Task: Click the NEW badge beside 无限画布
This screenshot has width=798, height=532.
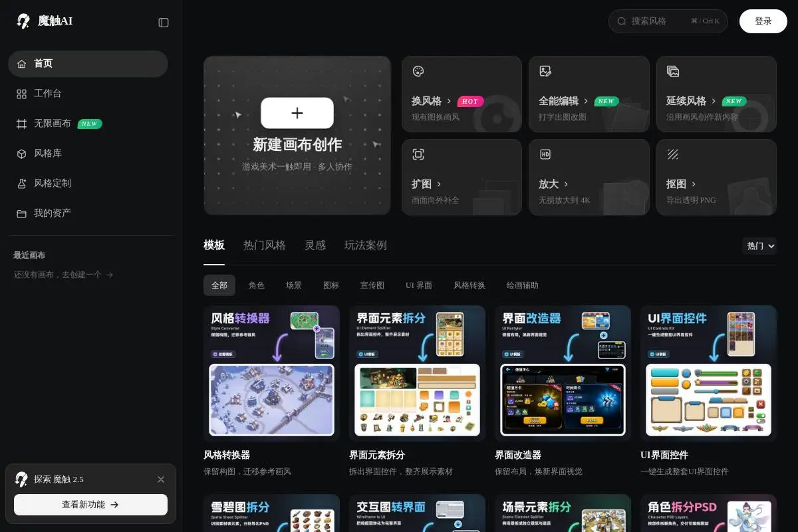Action: (x=90, y=124)
